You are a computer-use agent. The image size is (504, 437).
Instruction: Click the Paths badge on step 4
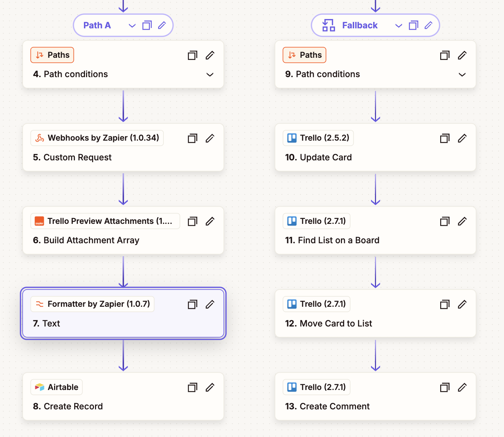[x=52, y=55]
